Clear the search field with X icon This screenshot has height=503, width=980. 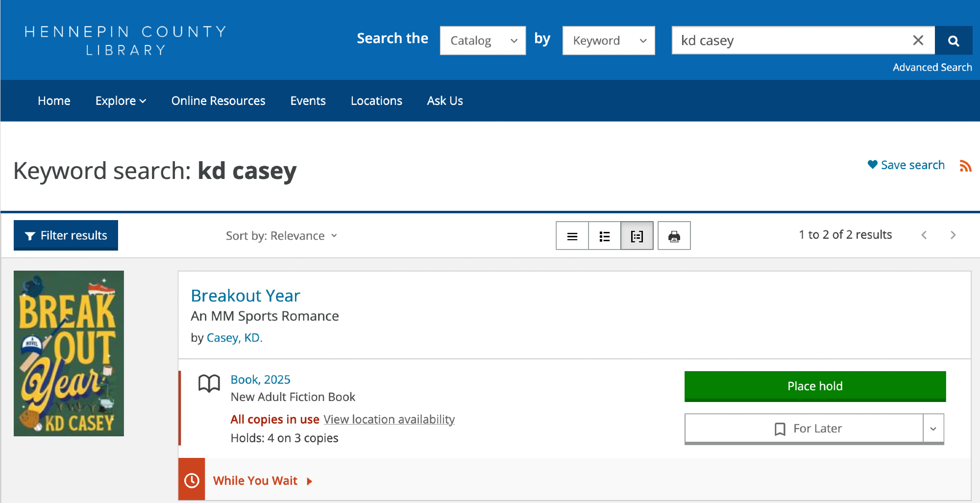click(918, 40)
